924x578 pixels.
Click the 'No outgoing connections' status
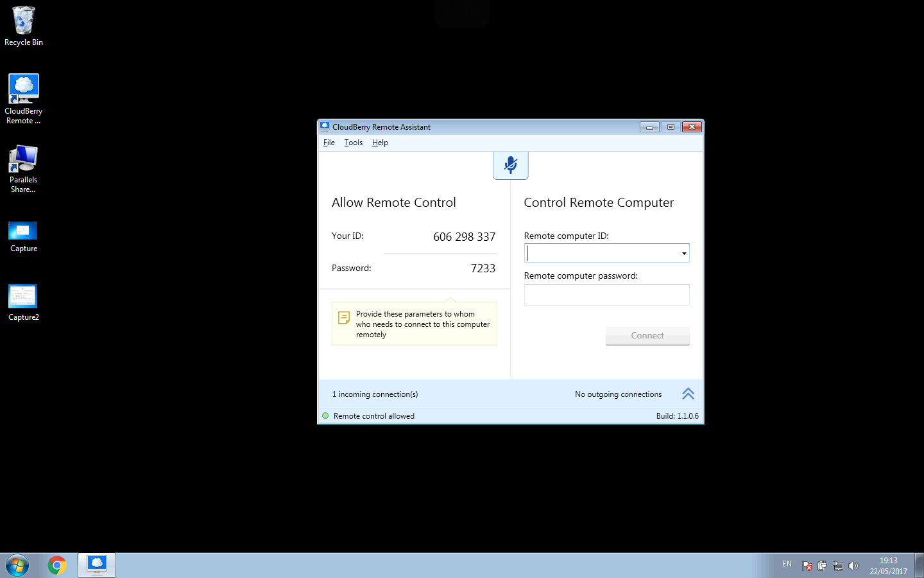pyautogui.click(x=619, y=394)
